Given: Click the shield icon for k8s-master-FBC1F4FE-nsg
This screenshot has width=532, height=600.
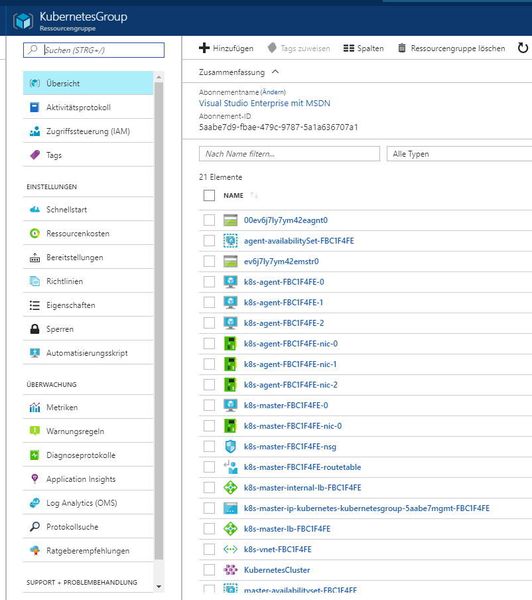Looking at the screenshot, I should (230, 447).
